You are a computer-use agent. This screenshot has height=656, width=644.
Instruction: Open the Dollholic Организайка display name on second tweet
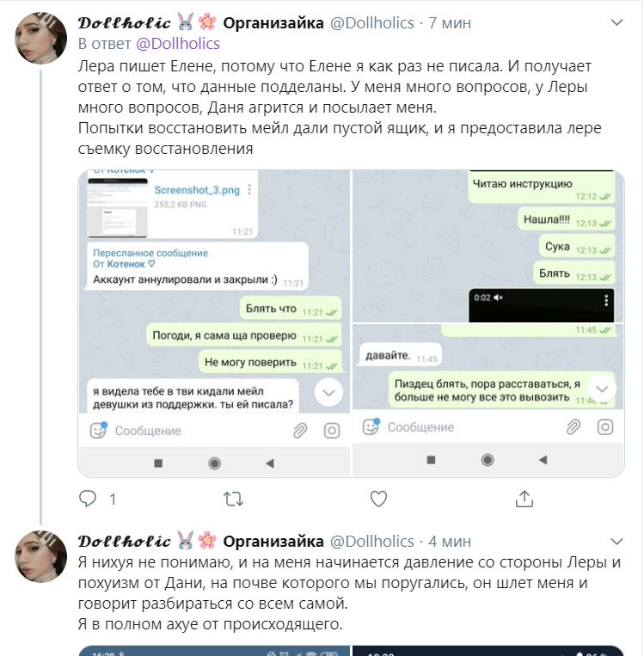click(201, 542)
